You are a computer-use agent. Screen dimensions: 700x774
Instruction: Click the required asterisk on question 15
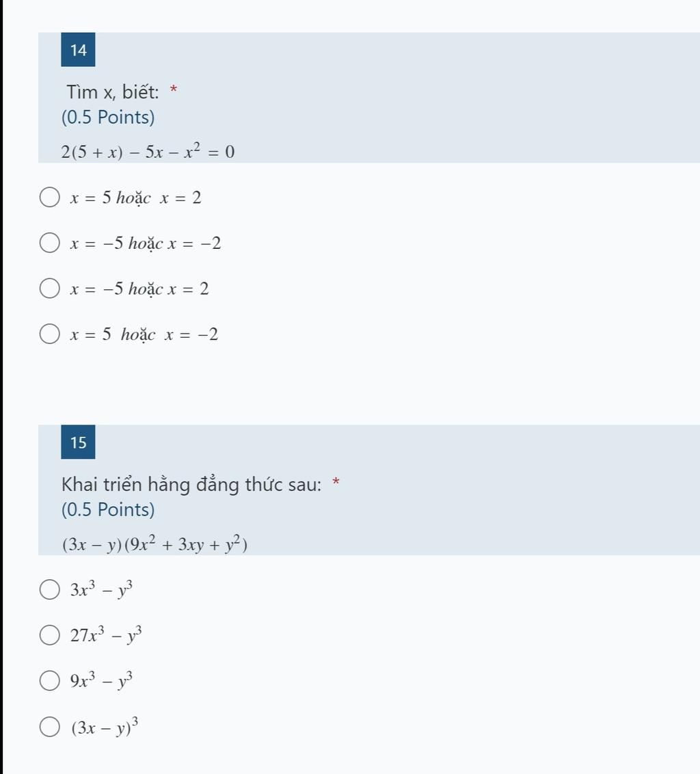point(336,483)
